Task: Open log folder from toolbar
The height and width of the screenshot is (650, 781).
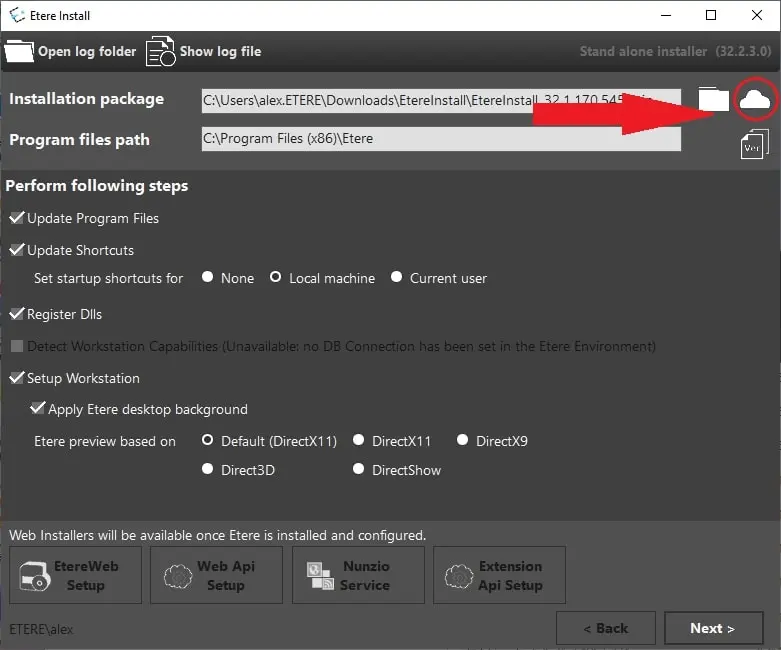Action: [71, 51]
